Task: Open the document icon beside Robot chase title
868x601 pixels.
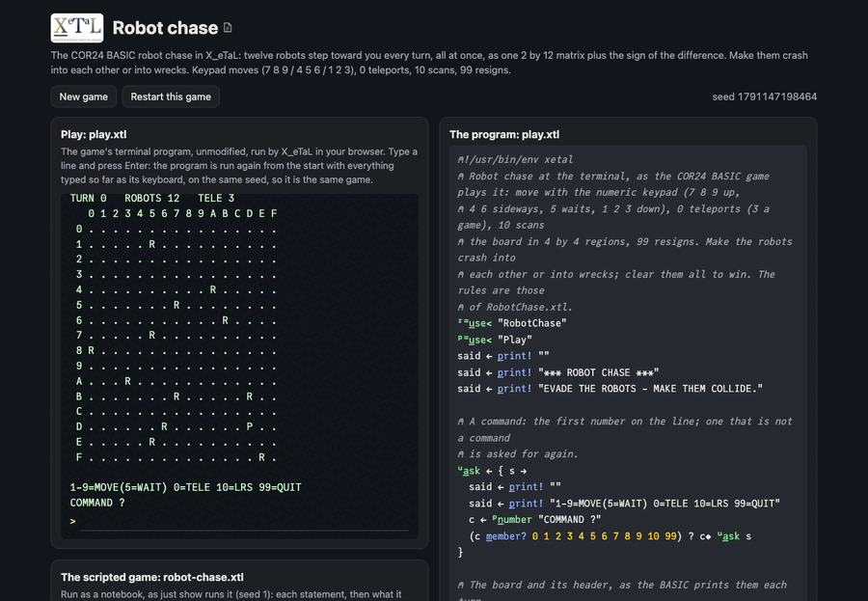Action: [x=228, y=28]
